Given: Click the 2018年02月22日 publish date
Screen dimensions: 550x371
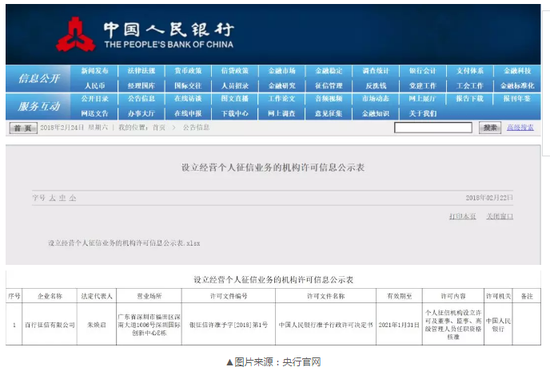Looking at the screenshot, I should [x=489, y=198].
